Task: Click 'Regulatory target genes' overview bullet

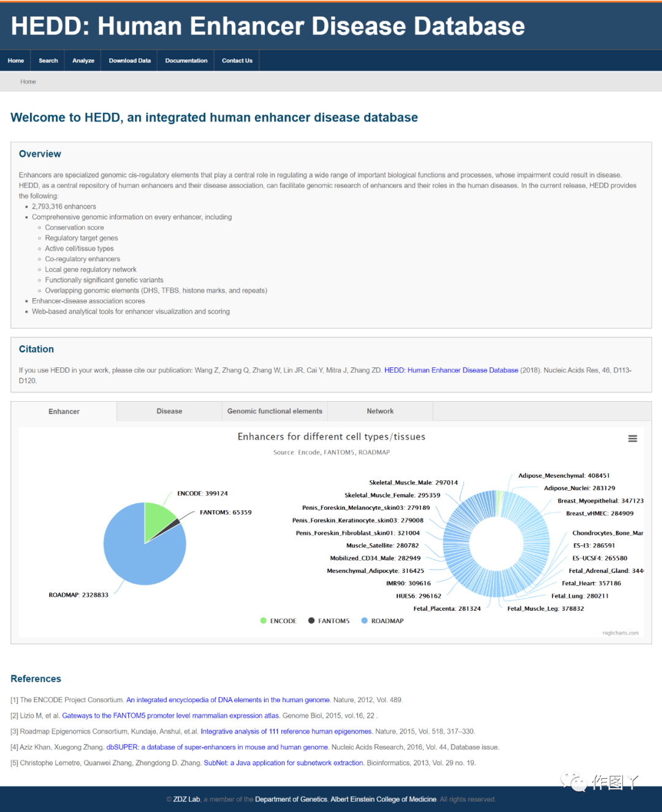Action: point(82,238)
